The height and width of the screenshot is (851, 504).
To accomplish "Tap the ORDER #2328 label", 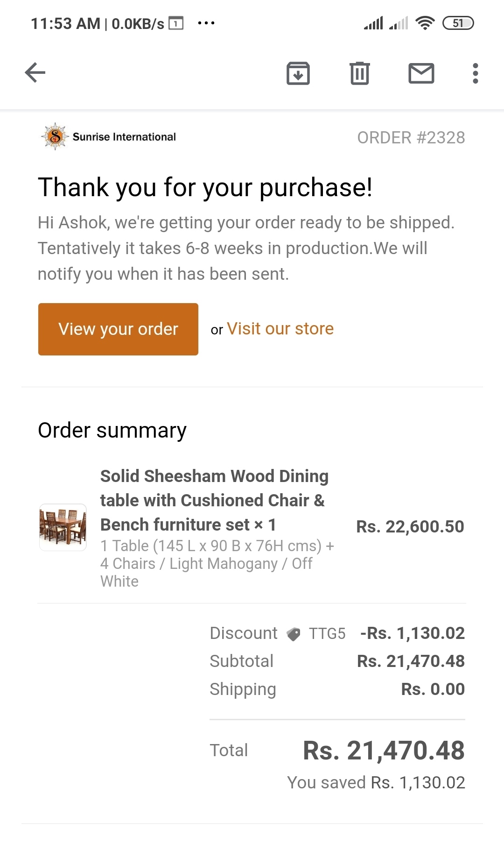I will (x=411, y=138).
